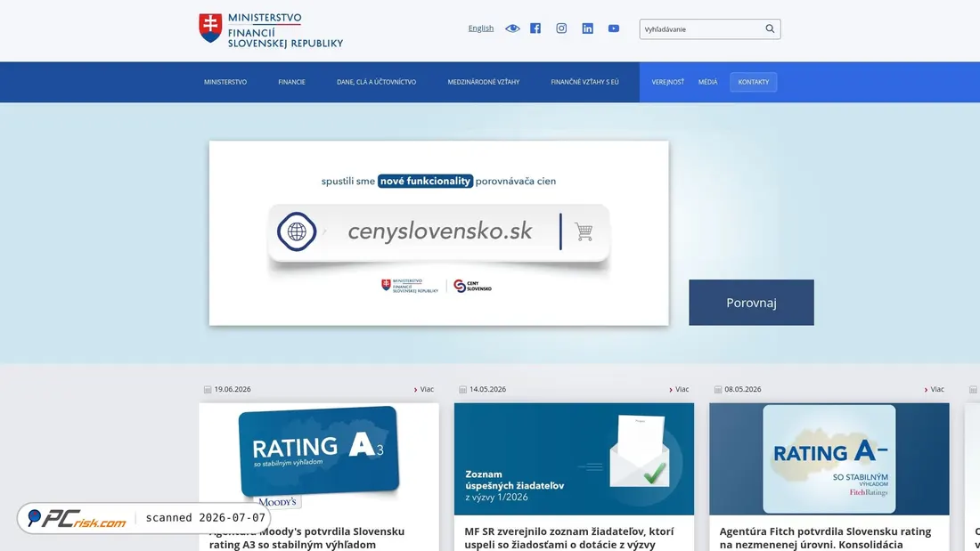Open Moody's potvrdila Slovensku article headline
Image resolution: width=980 pixels, height=551 pixels.
pos(306,538)
